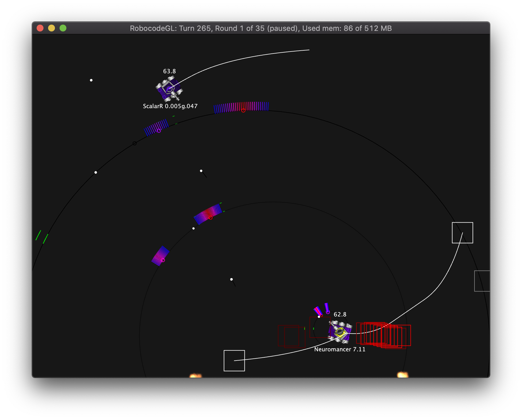522x420 pixels.
Task: Click the small black circle on the outer arc
Action: (135, 143)
